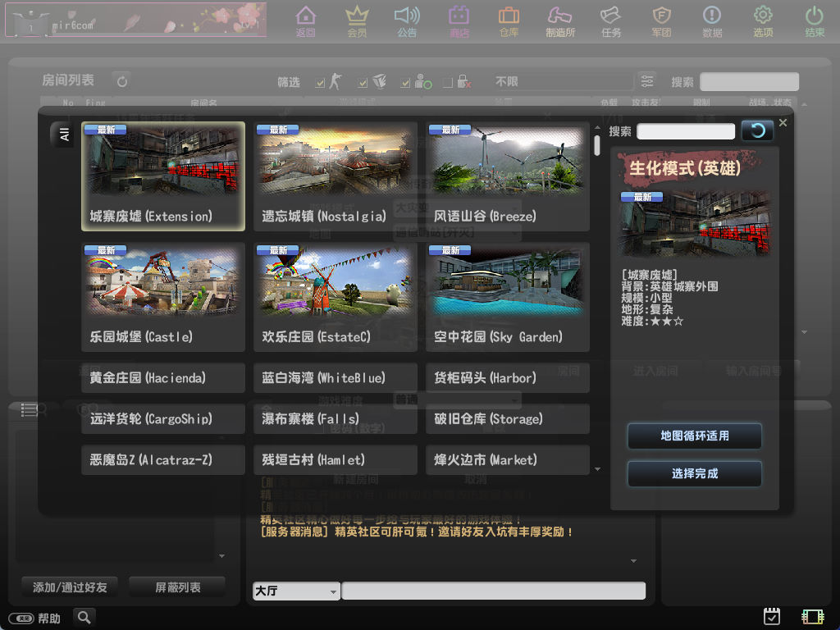Open the 仓库 inventory icon
The width and height of the screenshot is (840, 630).
click(509, 21)
